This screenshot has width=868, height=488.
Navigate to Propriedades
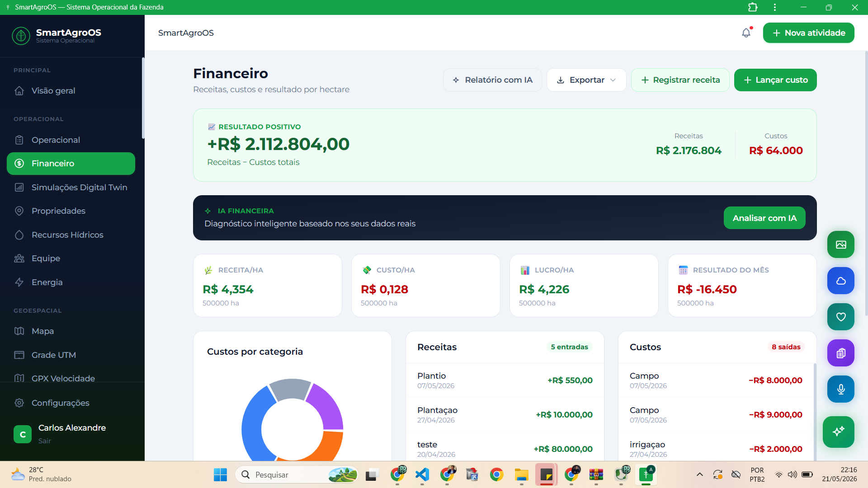pos(71,211)
